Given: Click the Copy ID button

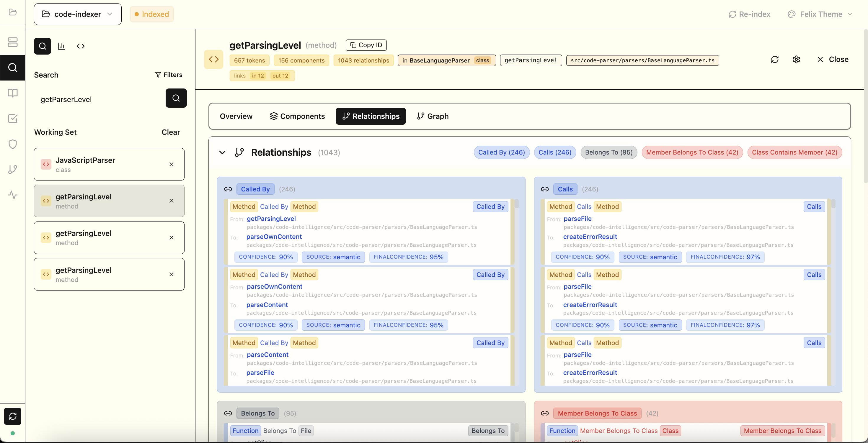Looking at the screenshot, I should [x=366, y=45].
